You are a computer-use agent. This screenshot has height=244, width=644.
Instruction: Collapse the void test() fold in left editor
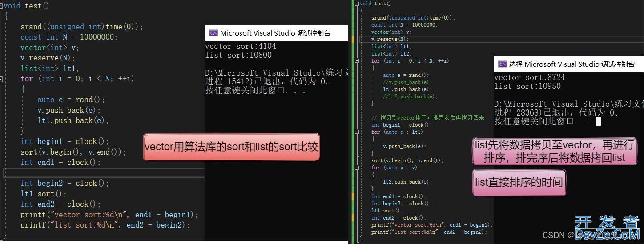(1, 6)
